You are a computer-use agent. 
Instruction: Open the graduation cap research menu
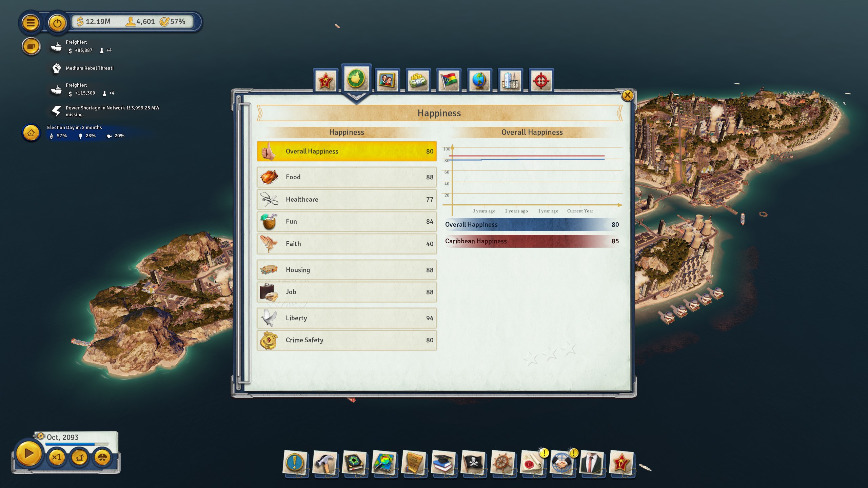443,463
